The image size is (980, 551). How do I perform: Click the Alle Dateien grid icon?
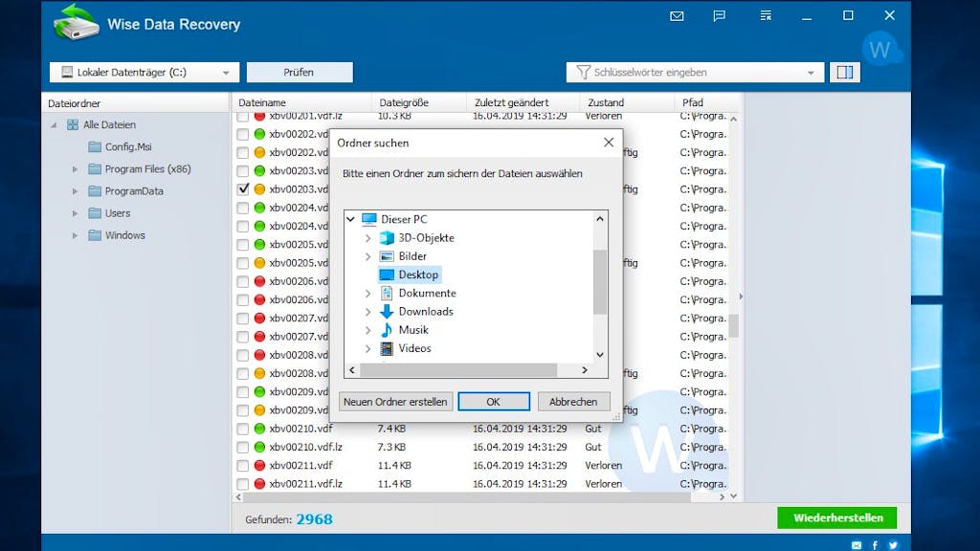pos(73,125)
